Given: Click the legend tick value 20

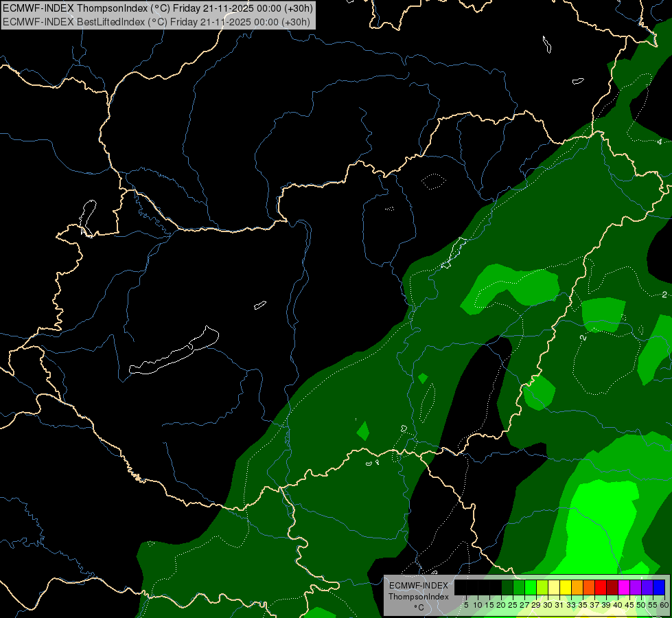Looking at the screenshot, I should (x=501, y=605).
